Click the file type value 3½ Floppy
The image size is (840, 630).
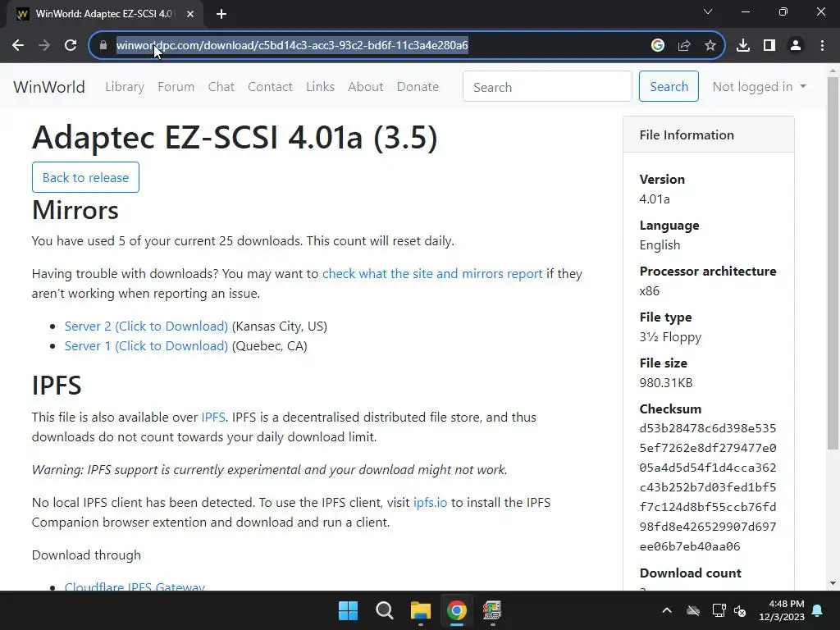coord(670,337)
